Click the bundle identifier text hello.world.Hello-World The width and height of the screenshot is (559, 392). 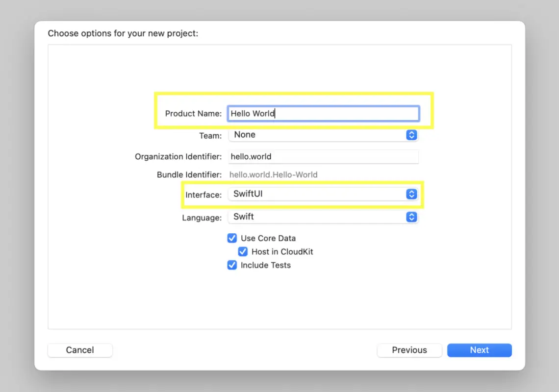[274, 174]
